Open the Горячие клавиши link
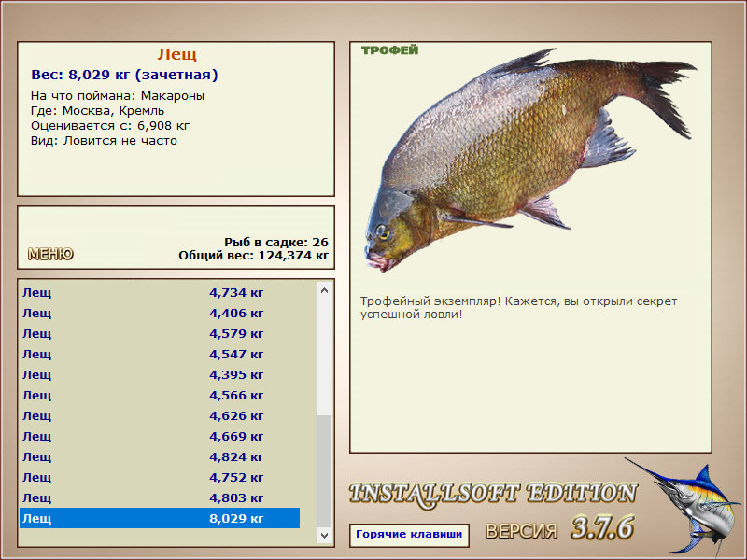Viewport: 747px width, 560px height. click(409, 534)
